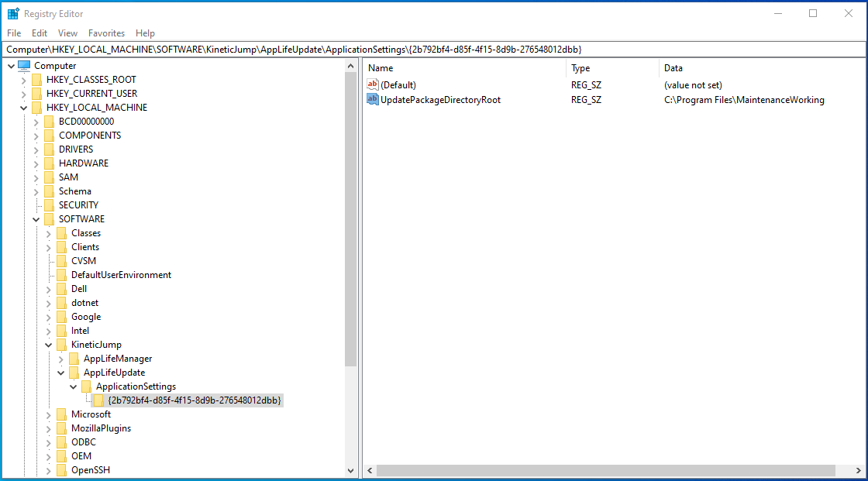Collapse the AppLifeUpdate key
This screenshot has width=868, height=481.
pos(61,373)
